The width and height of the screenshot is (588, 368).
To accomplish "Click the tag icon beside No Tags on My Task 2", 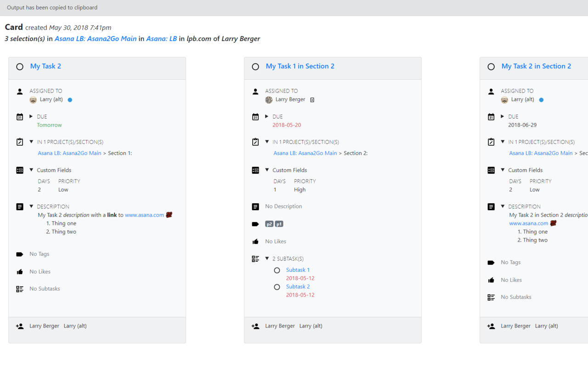I will (x=20, y=253).
